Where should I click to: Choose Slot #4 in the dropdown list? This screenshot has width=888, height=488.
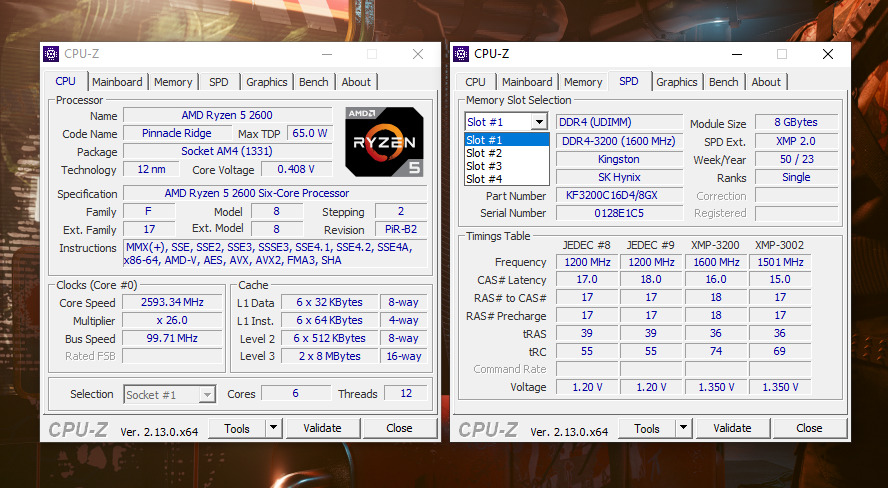(507, 179)
